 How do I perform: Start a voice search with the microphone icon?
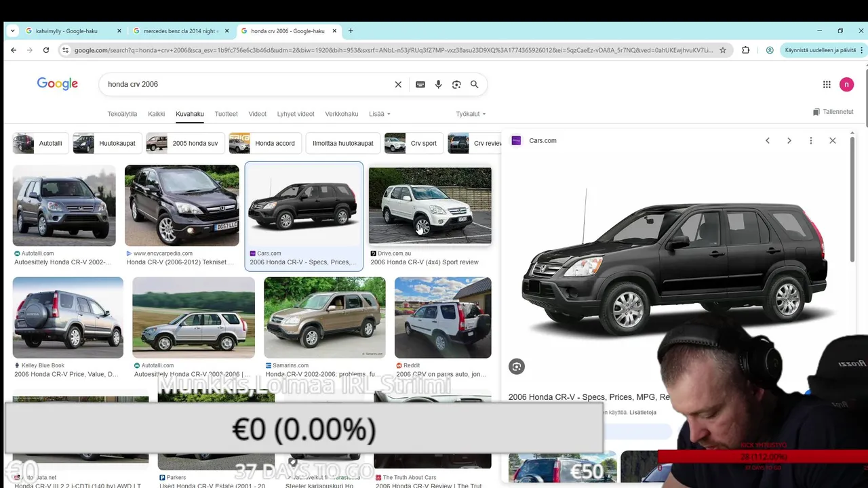coord(439,84)
